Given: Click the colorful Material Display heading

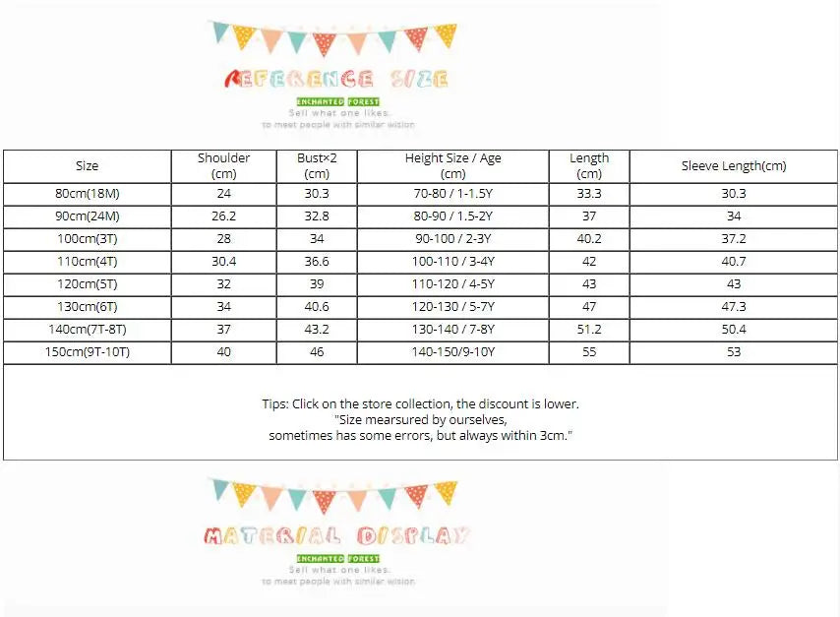Looking at the screenshot, I should coord(336,536).
